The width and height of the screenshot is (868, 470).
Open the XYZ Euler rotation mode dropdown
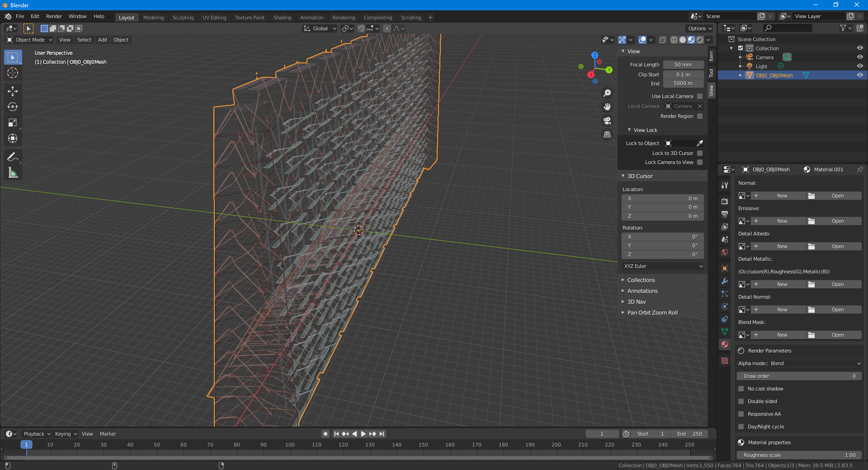(x=663, y=266)
